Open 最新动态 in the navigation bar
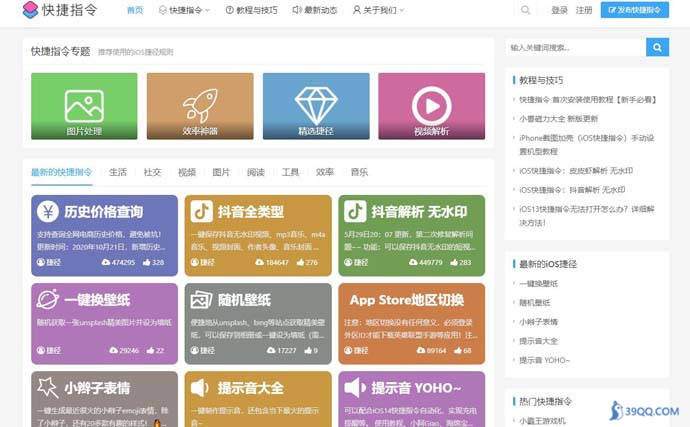Screen dimensions: 690x427 [x=315, y=10]
